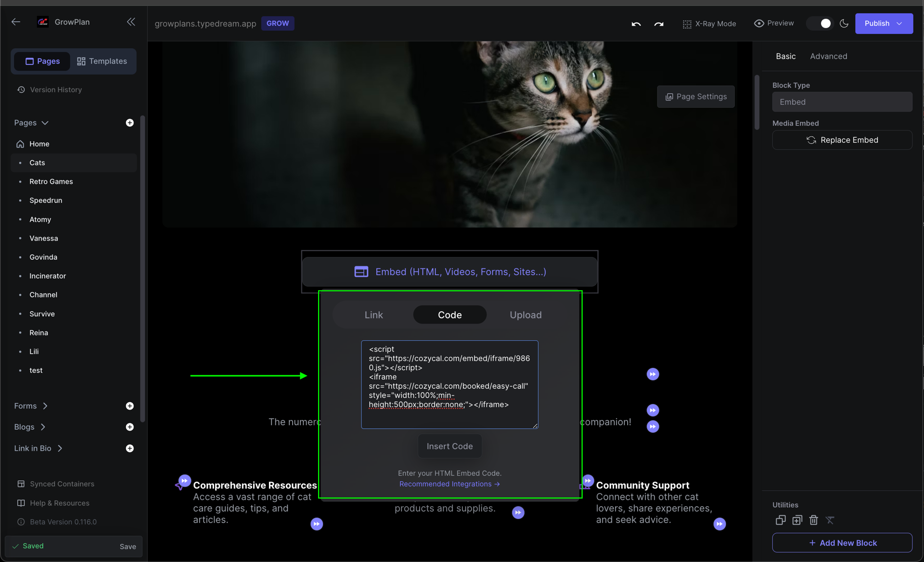
Task: Click inside the HTML embed code textarea
Action: tap(450, 384)
